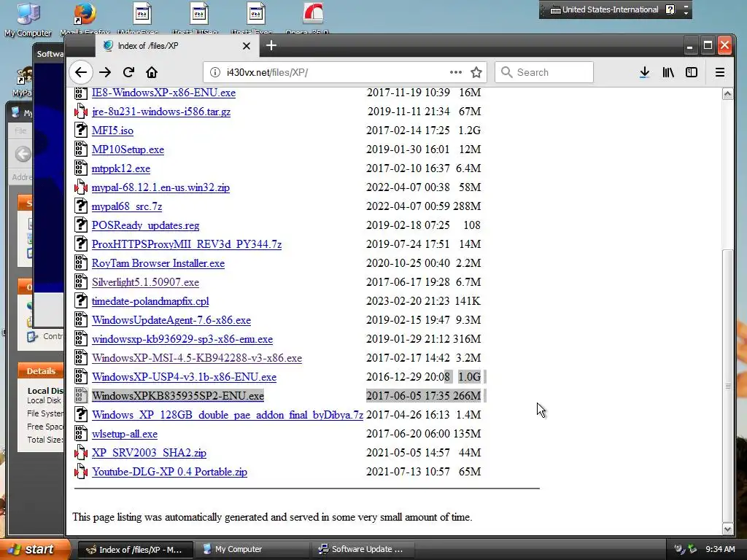Click WindowsUpdateAgent-7.6-x86.exe link

click(x=171, y=320)
